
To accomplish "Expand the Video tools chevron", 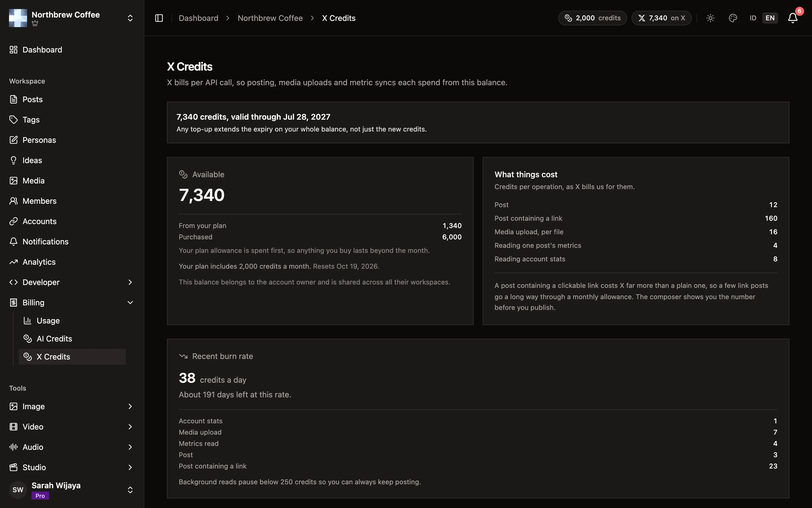I will (130, 427).
